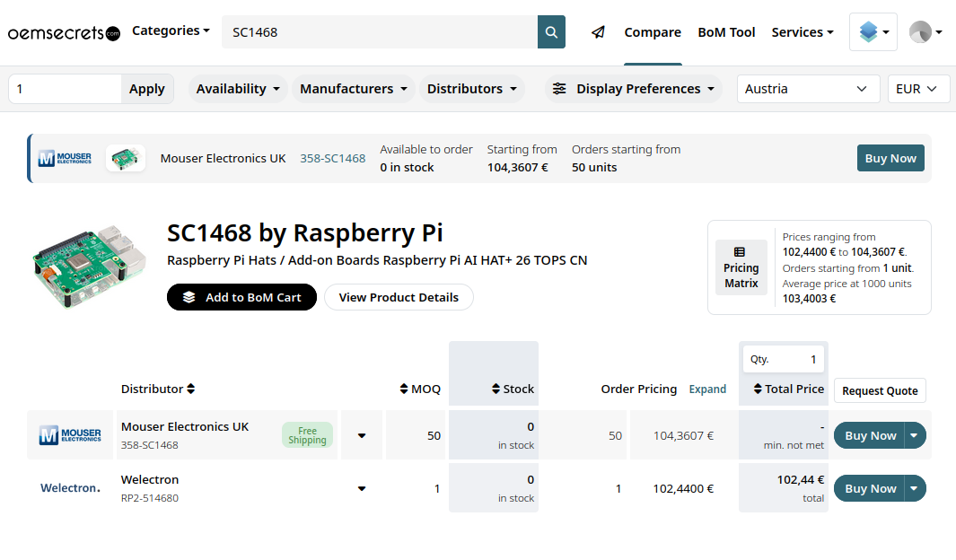Click the Mouser logo in the table row
Screen dimensions: 956x560
[x=70, y=435]
